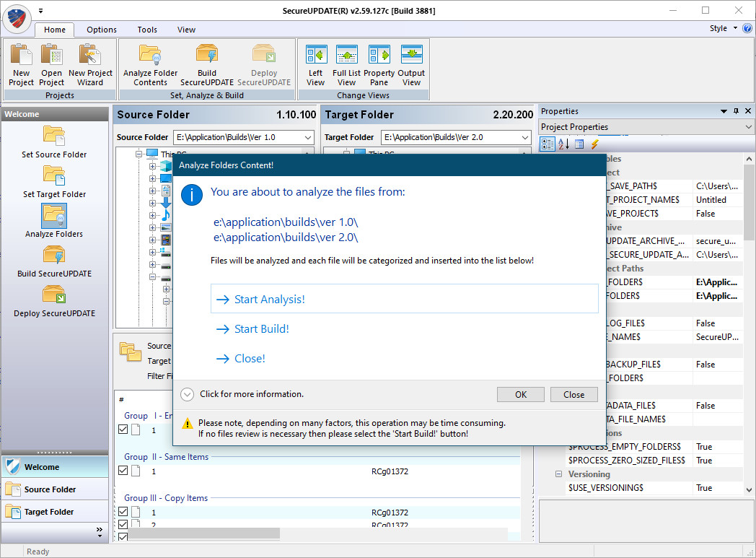Toggle checkbox in Group I row 1
Viewport: 756px width, 558px height.
(123, 430)
